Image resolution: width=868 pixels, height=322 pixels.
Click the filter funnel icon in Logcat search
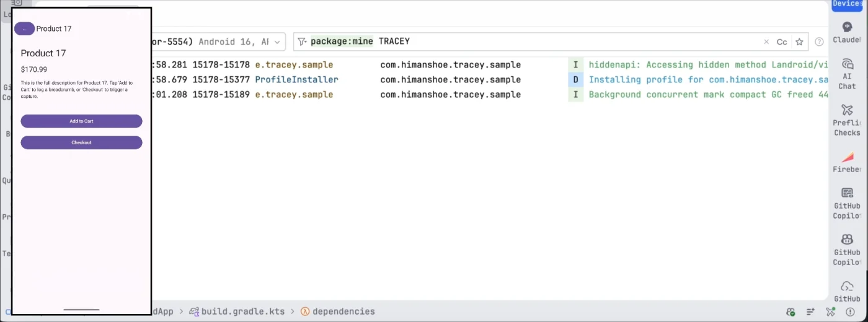tap(302, 41)
